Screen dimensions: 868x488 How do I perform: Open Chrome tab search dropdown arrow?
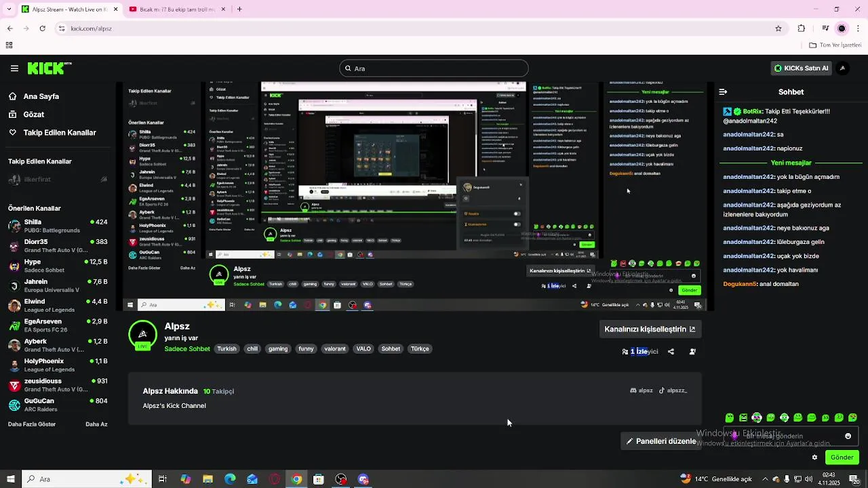point(9,9)
